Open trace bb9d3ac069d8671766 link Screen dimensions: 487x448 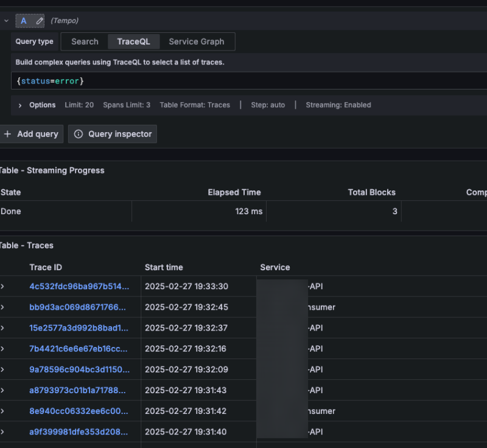[77, 307]
